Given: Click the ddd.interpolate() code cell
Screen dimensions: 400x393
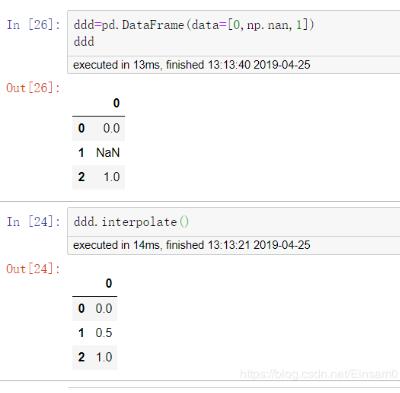Looking at the screenshot, I should point(234,222).
